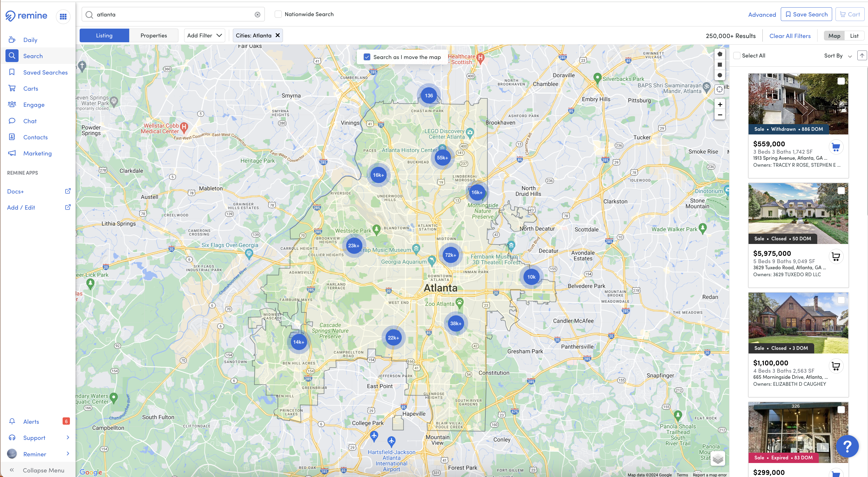Zoom in the map
Viewport: 868px width, 477px height.
click(x=720, y=105)
